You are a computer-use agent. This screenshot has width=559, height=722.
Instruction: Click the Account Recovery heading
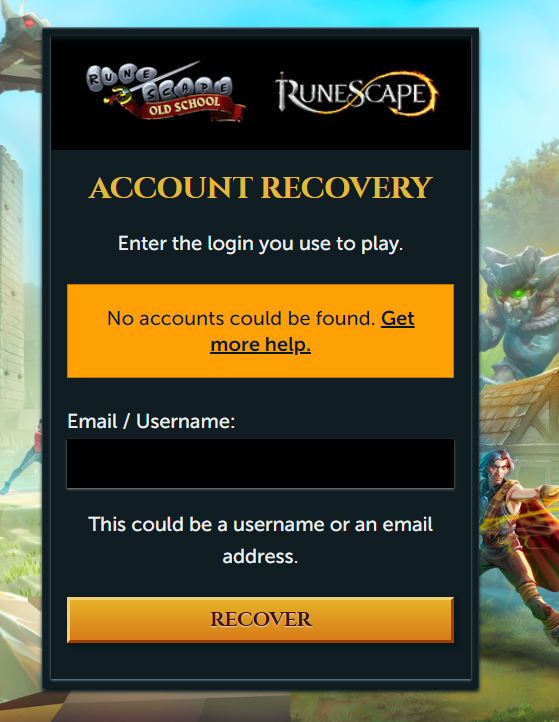pos(260,188)
